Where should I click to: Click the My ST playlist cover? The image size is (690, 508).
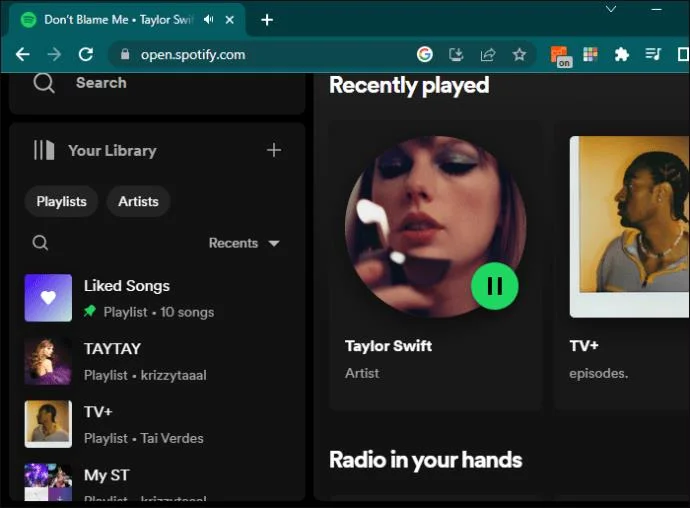[x=48, y=482]
